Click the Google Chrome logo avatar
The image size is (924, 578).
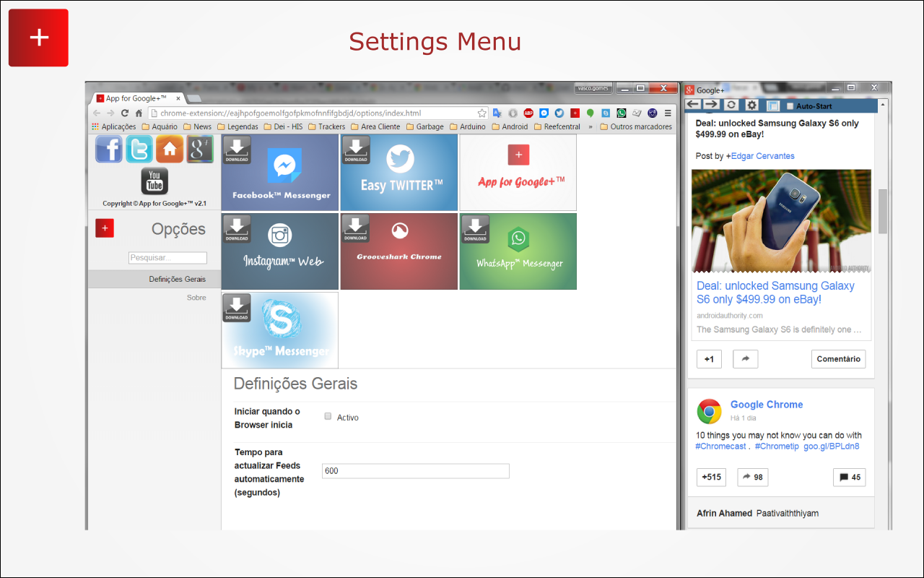coord(709,412)
